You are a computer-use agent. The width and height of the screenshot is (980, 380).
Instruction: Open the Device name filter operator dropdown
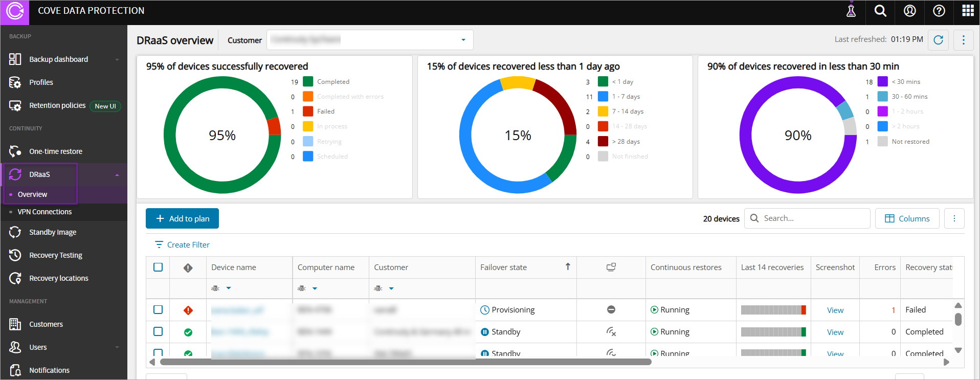coord(229,288)
